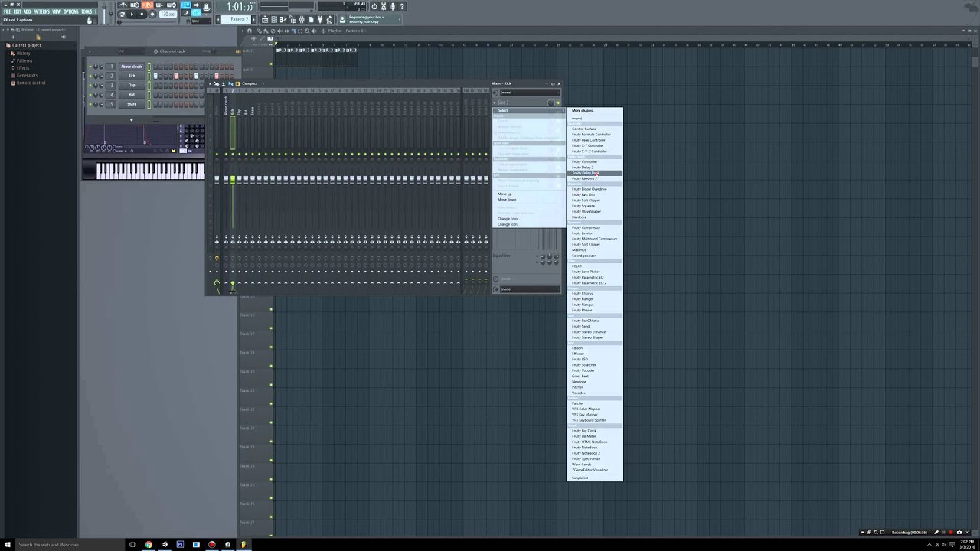Click the microphone icon in top toolbar

393,6
